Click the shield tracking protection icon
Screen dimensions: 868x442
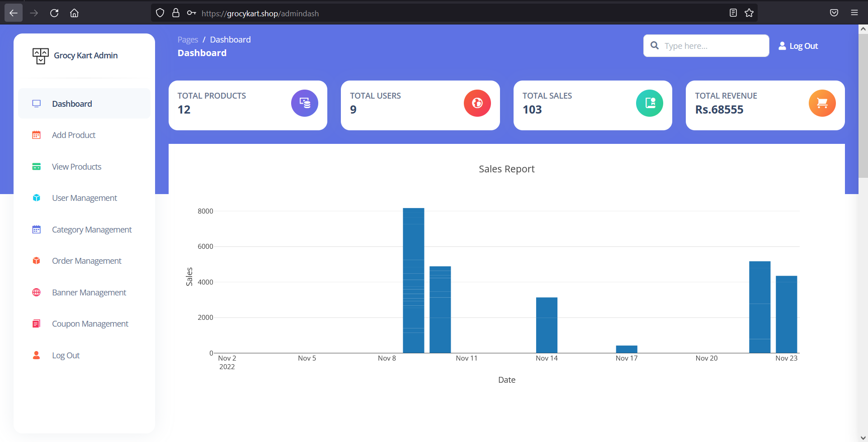click(x=160, y=13)
